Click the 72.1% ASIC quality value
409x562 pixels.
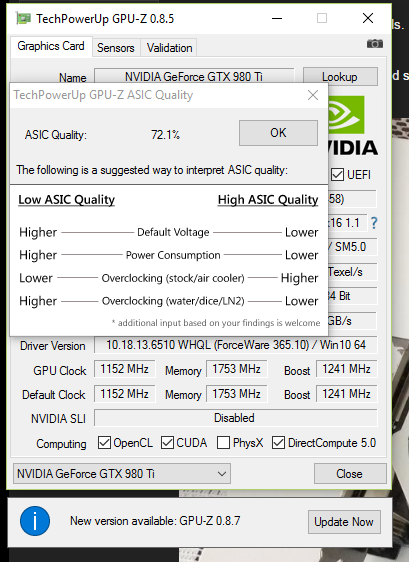tap(165, 135)
